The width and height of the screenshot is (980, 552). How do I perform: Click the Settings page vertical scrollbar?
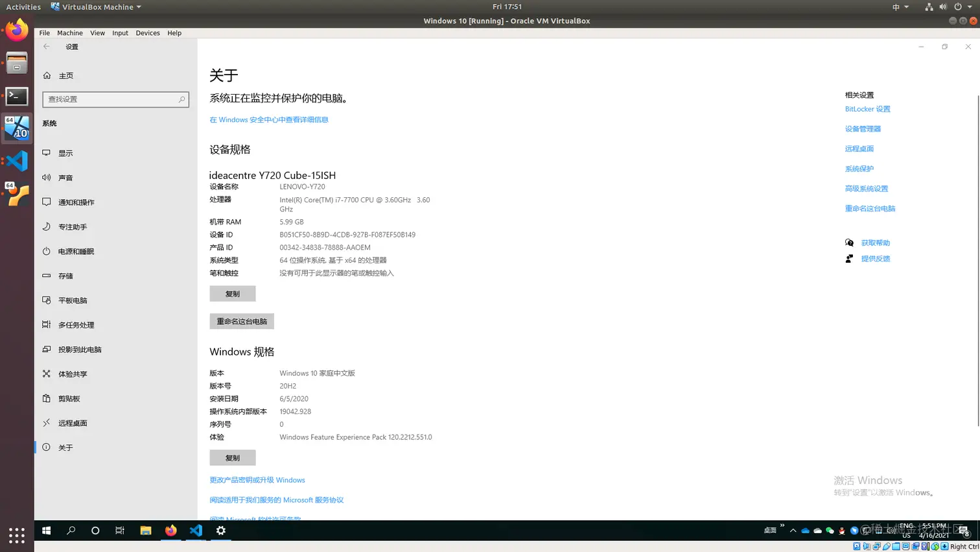click(977, 259)
